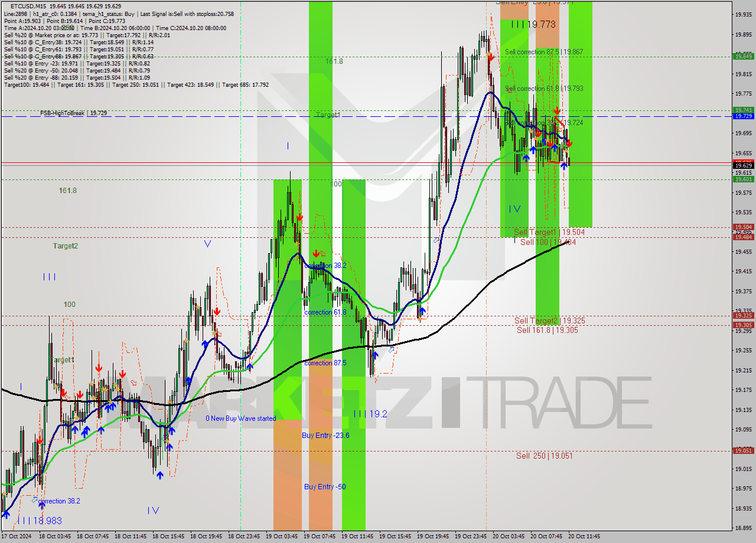756x543 pixels.
Task: Click the 19.455 price axis value
Action: [x=743, y=251]
